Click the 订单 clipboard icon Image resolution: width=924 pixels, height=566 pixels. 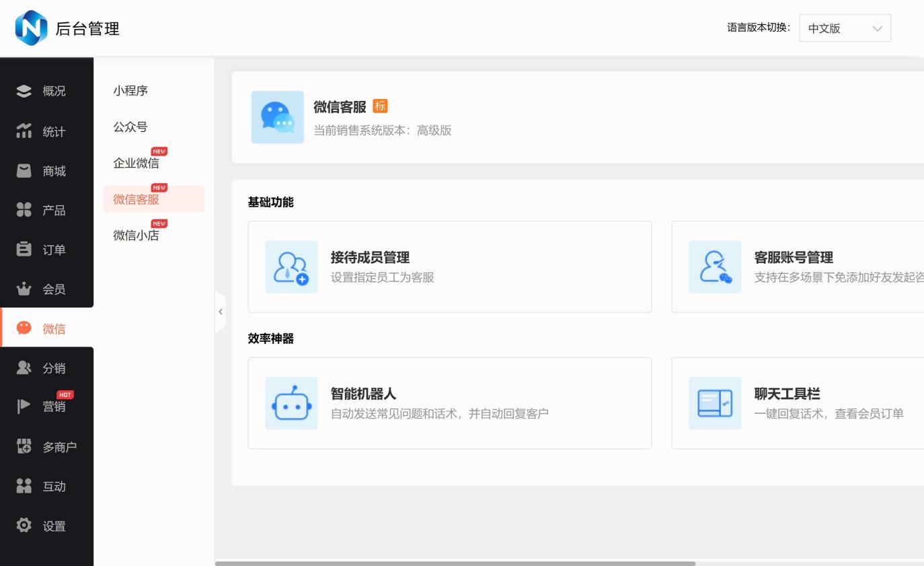tap(24, 250)
